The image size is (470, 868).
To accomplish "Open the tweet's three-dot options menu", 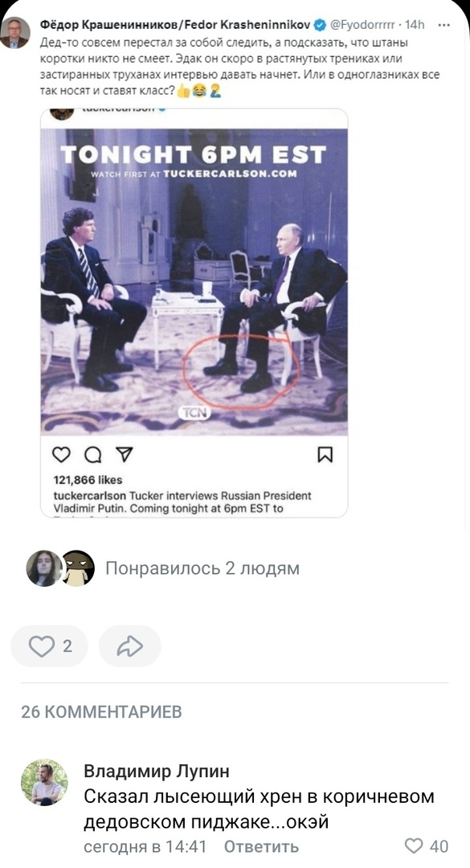I will (443, 25).
